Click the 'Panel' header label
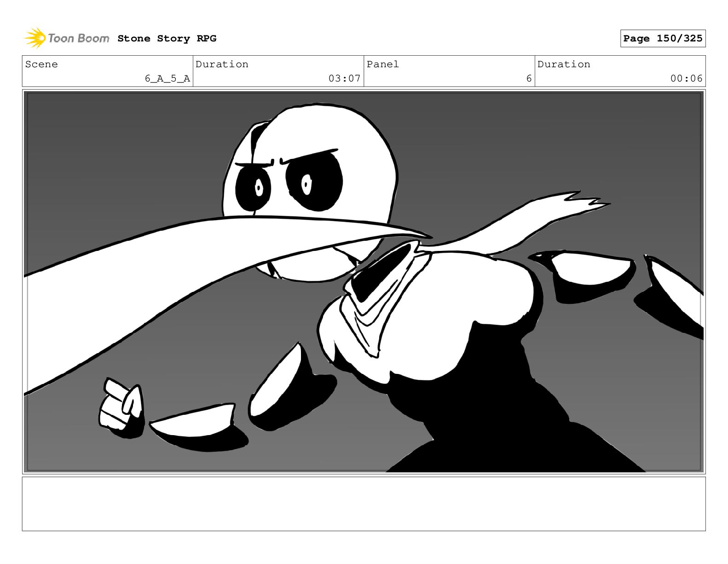 click(382, 64)
